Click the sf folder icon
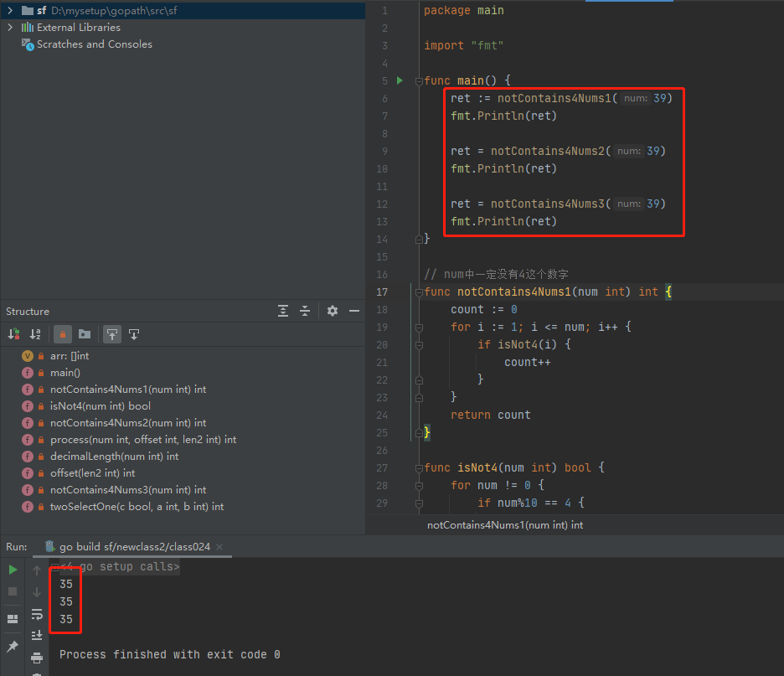784x676 pixels. click(28, 11)
